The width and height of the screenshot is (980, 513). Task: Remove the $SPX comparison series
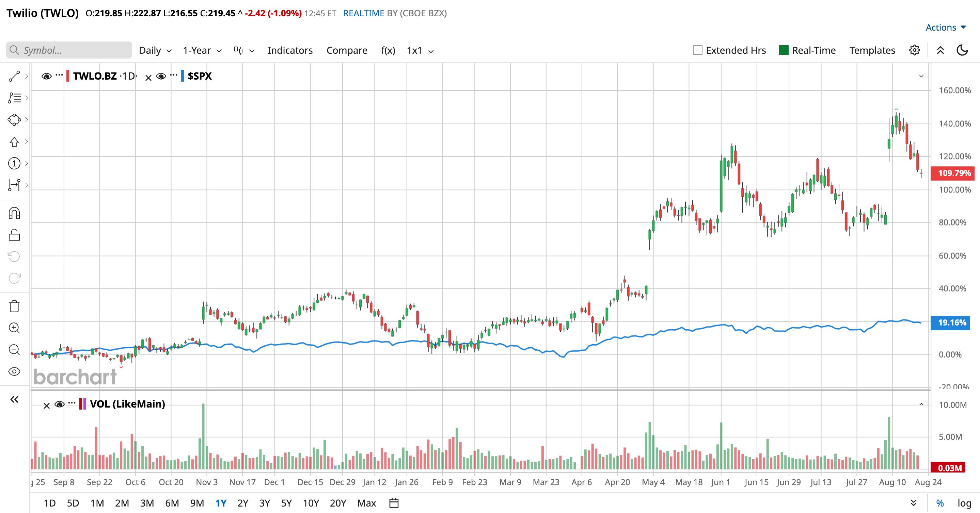pos(148,78)
